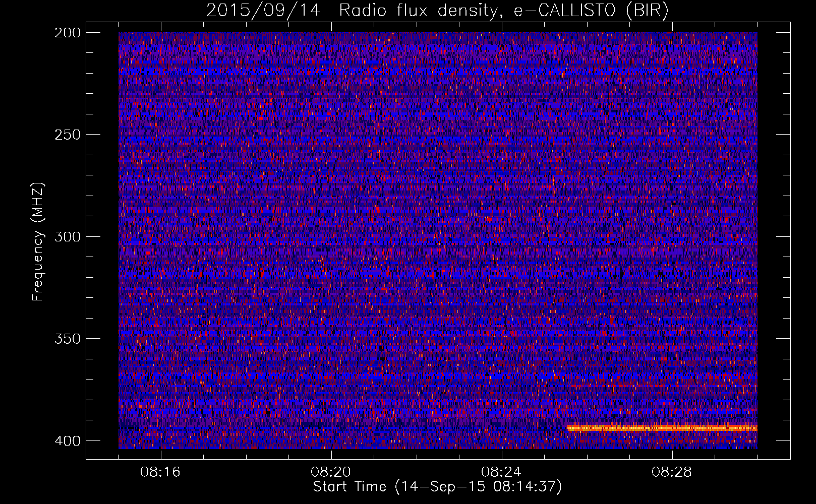Image resolution: width=816 pixels, height=504 pixels.
Task: Click the plot title '2015/09/14 Radio flux density, e-CALLISTO (BIR)'
Action: click(437, 11)
